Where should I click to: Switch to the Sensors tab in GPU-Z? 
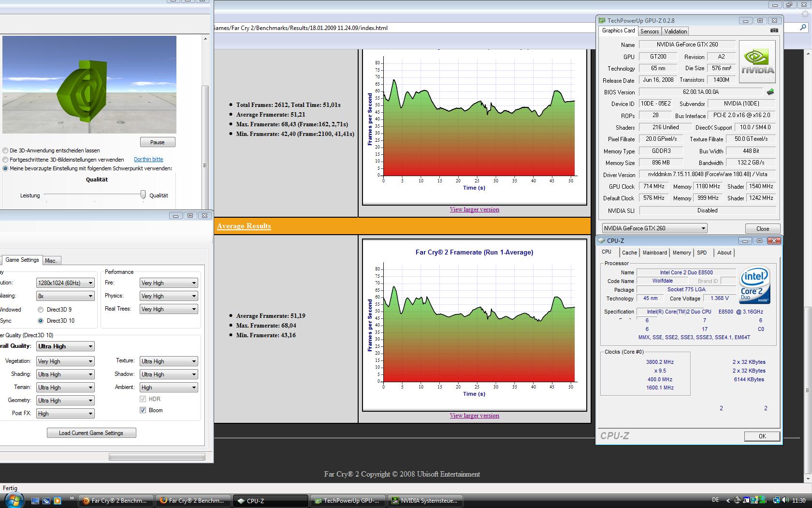pyautogui.click(x=649, y=31)
